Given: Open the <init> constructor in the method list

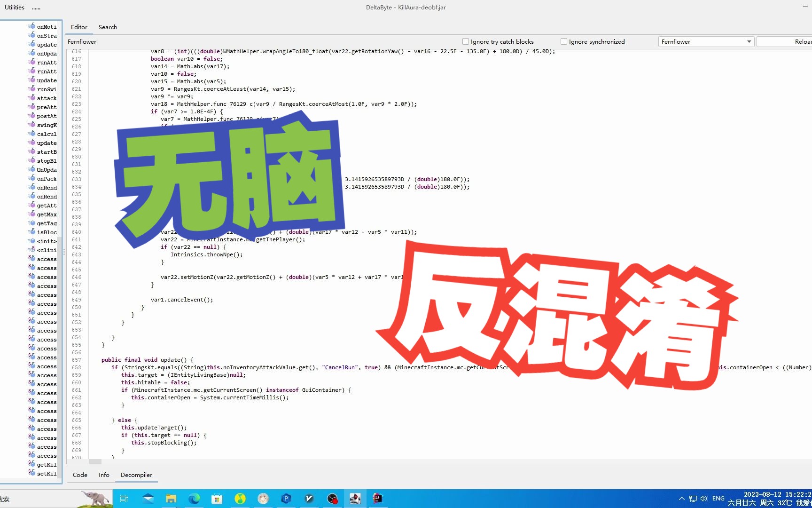Looking at the screenshot, I should tap(46, 241).
